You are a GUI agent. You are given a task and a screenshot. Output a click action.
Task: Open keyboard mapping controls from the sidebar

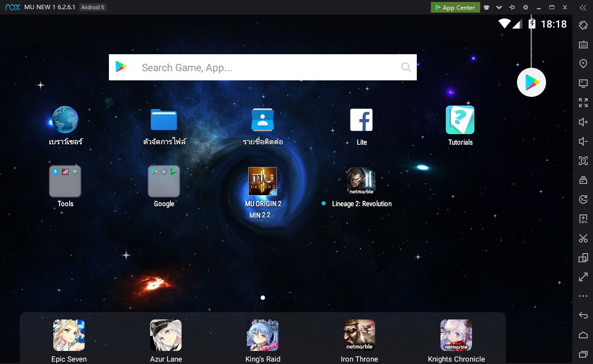(x=583, y=44)
